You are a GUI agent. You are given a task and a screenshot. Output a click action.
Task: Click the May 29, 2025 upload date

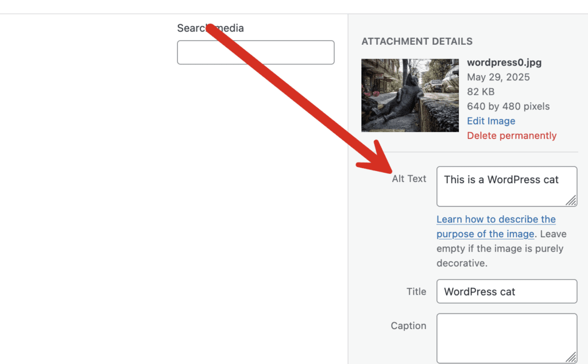tap(498, 77)
